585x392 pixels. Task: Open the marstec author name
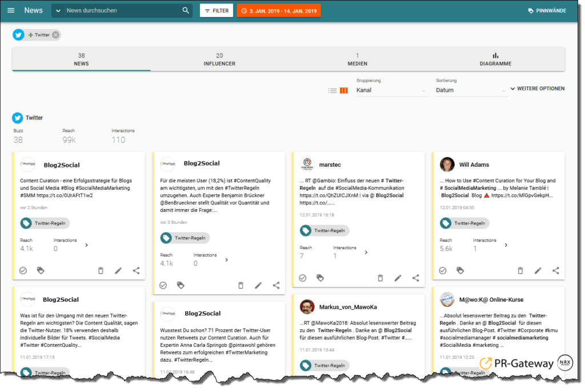[330, 165]
